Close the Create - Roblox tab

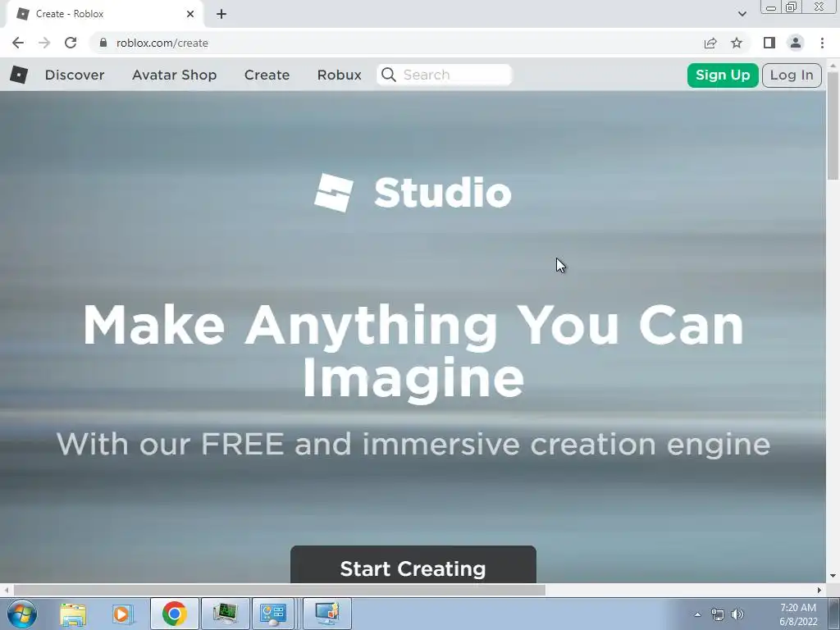[190, 14]
